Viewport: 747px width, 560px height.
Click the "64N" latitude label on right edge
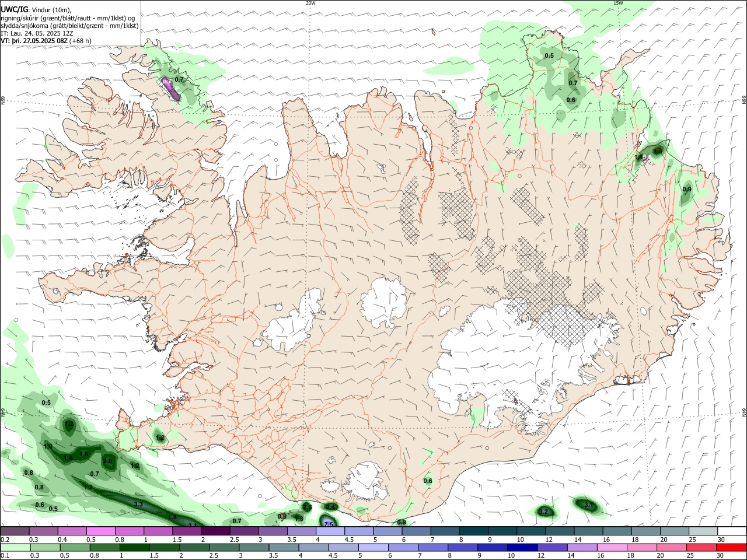[x=744, y=413]
